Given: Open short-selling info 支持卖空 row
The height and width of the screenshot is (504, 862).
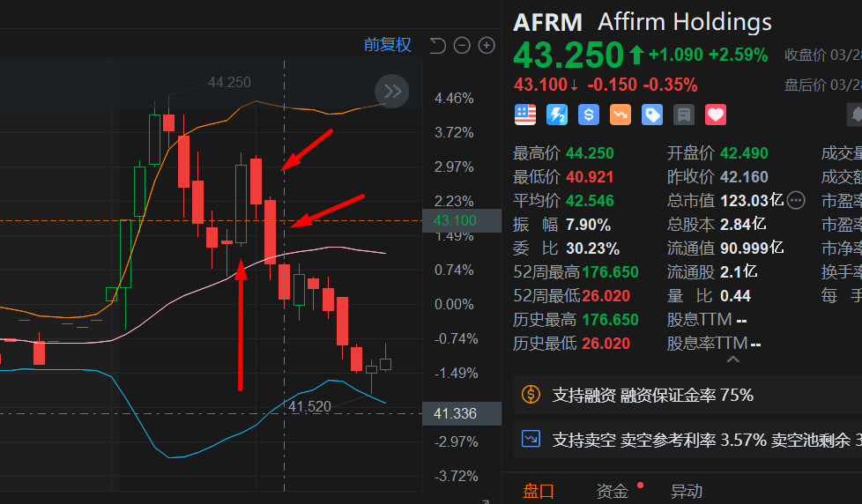Looking at the screenshot, I should coord(687,440).
